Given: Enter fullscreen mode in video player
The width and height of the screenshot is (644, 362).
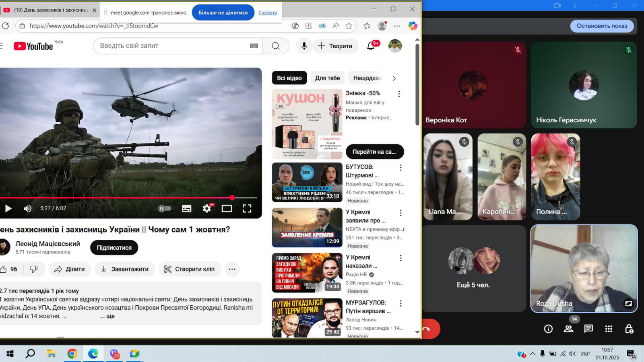Looking at the screenshot, I should tap(247, 208).
